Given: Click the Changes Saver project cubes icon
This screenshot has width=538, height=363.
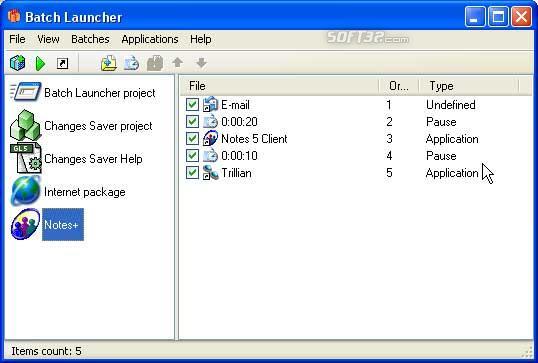Looking at the screenshot, I should [26, 125].
